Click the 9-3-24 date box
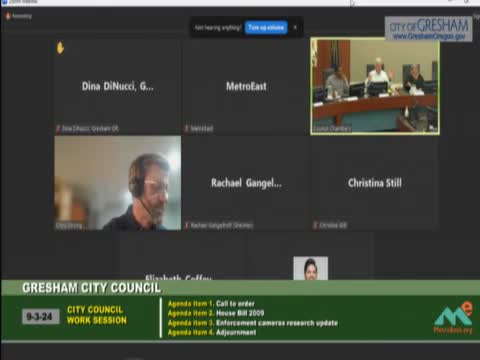This screenshot has height=360, width=480. [40, 316]
